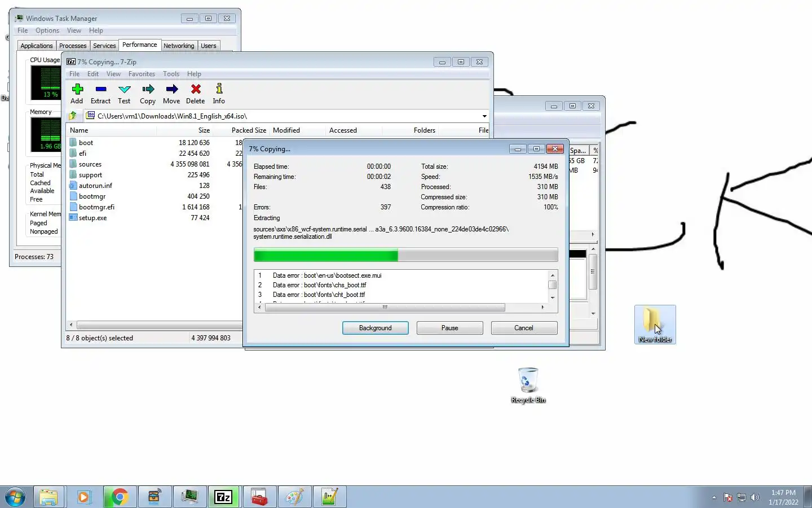Viewport: 812px width, 508px height.
Task: Click the up-folder icon beside the path
Action: coord(73,116)
